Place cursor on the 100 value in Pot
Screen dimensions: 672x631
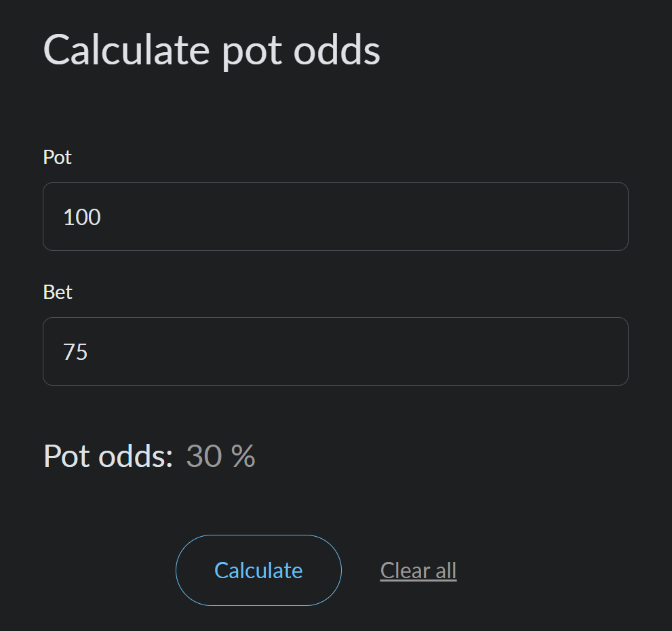(x=82, y=217)
